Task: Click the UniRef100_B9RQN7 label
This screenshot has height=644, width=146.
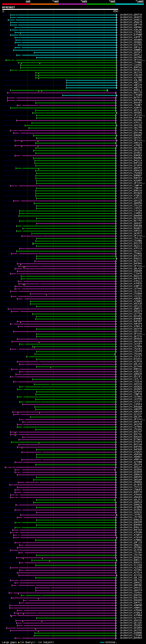Action: (131, 135)
